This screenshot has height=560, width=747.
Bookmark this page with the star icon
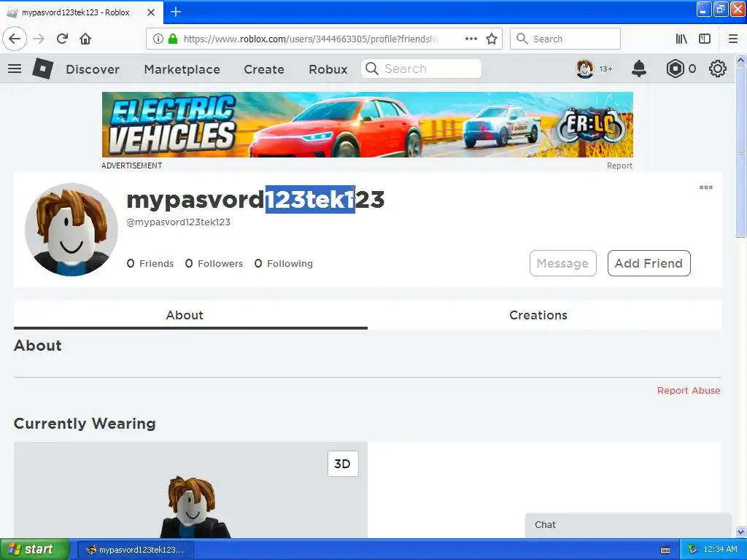[492, 39]
